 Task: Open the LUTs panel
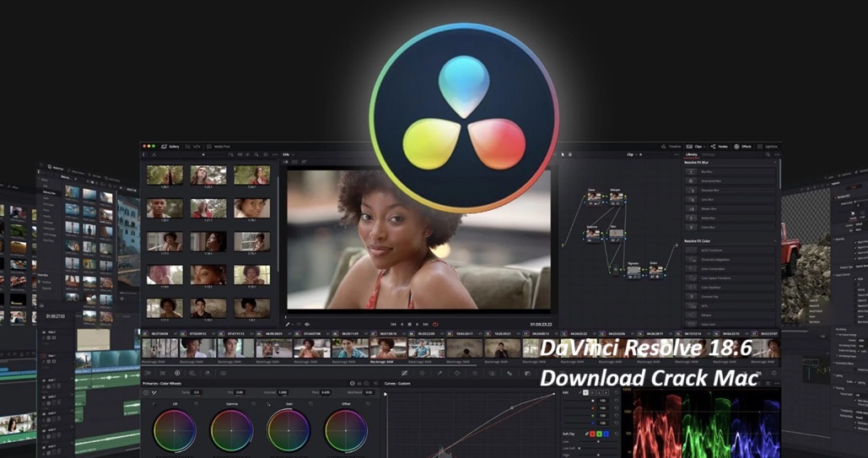coord(193,146)
